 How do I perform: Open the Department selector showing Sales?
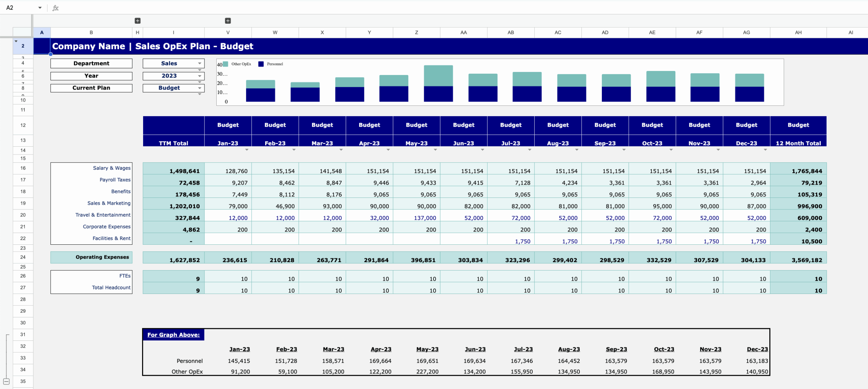point(199,63)
